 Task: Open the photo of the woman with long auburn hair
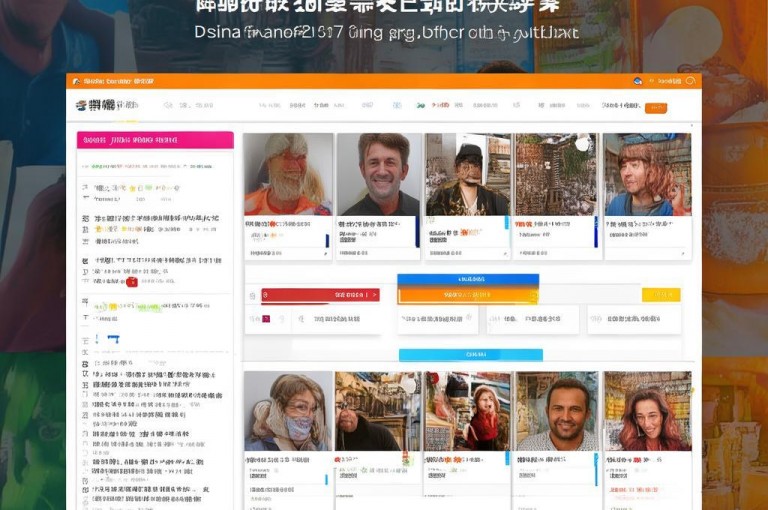pyautogui.click(x=648, y=411)
